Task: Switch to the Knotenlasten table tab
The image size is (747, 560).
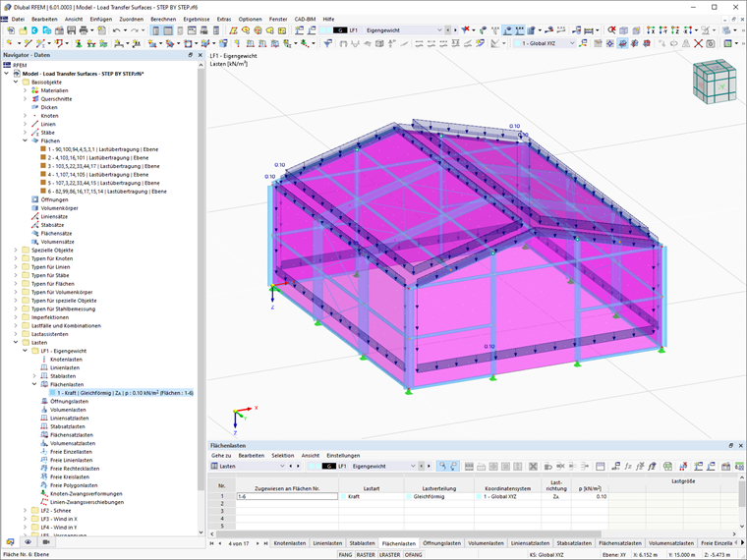Action: [290, 543]
